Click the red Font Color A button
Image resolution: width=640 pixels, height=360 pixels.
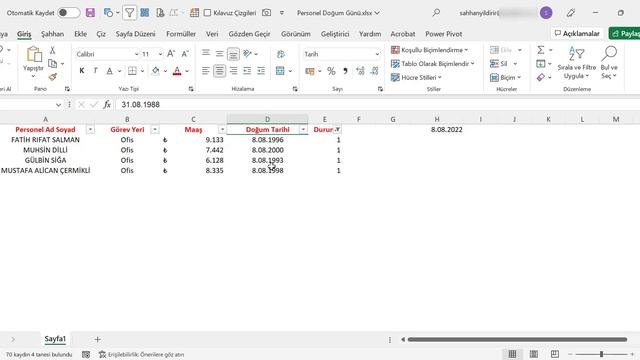177,71
